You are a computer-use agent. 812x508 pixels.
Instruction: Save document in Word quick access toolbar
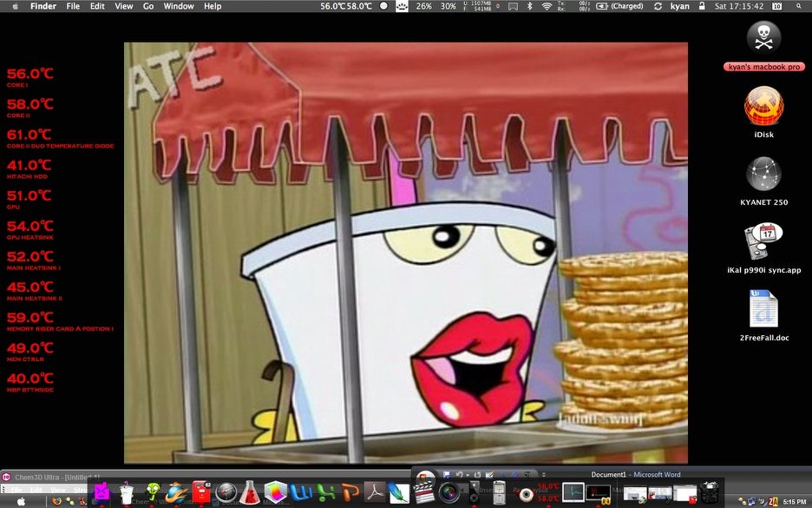point(447,474)
